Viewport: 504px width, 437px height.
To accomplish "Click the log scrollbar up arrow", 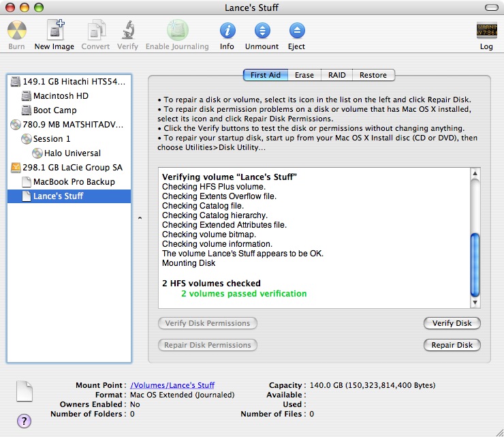I will (475, 174).
